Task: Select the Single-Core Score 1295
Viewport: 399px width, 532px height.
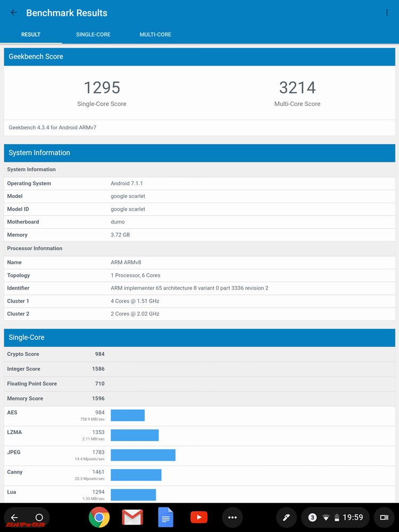Action: pos(102,87)
